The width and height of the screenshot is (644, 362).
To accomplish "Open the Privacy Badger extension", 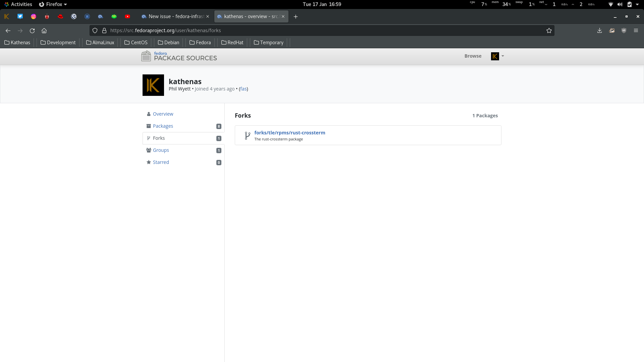I will (612, 31).
